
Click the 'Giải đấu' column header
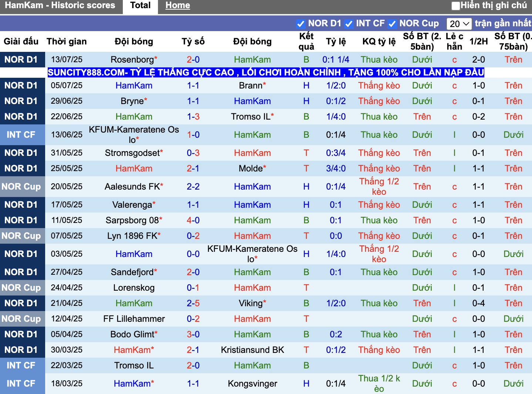pyautogui.click(x=21, y=41)
